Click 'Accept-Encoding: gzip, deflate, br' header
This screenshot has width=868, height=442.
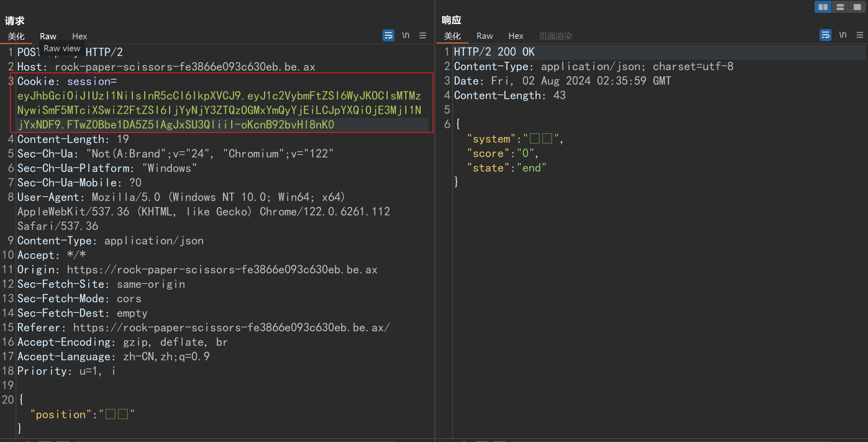123,342
